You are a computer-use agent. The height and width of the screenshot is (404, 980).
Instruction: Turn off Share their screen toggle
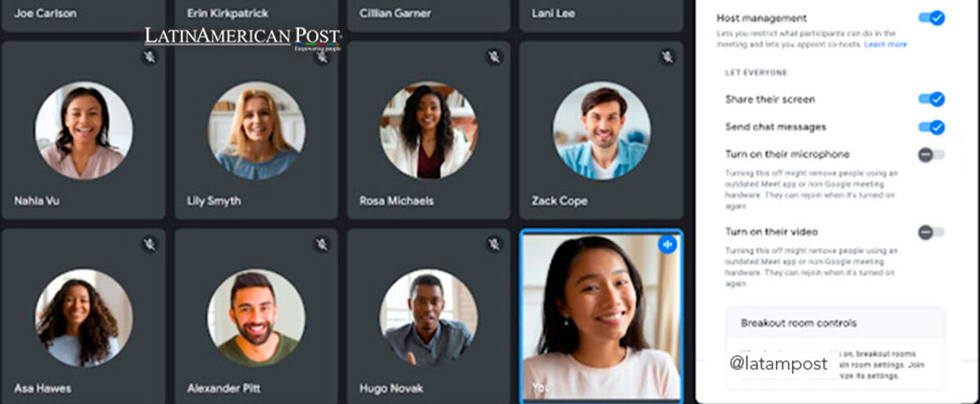pos(932,99)
